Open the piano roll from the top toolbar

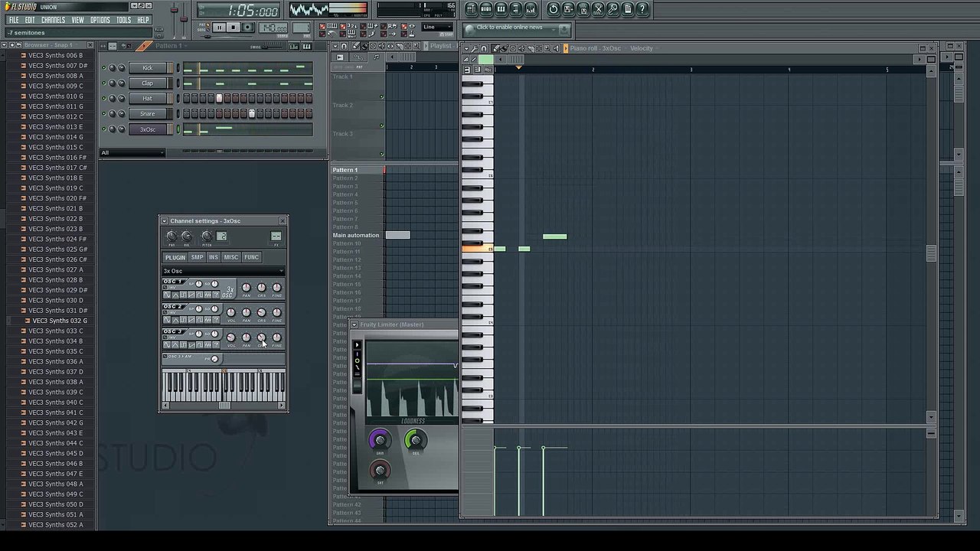[501, 9]
